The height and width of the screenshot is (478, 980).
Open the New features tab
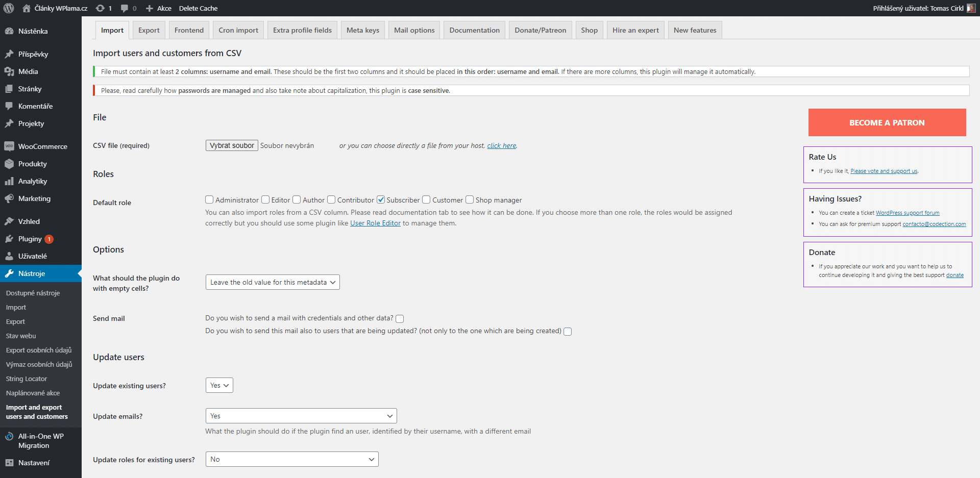click(x=695, y=30)
